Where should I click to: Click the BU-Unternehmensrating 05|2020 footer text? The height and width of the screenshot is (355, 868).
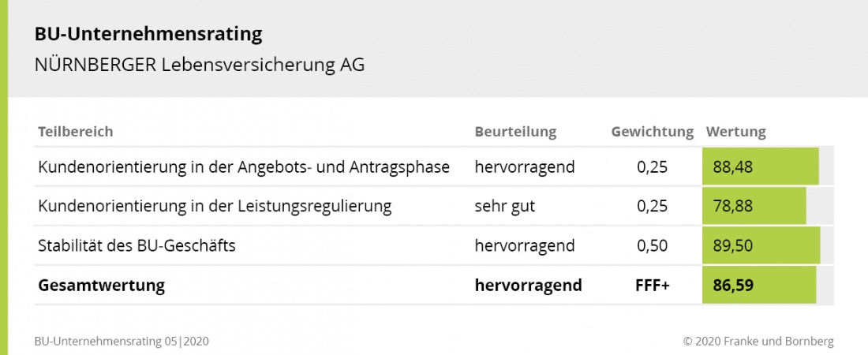point(122,341)
